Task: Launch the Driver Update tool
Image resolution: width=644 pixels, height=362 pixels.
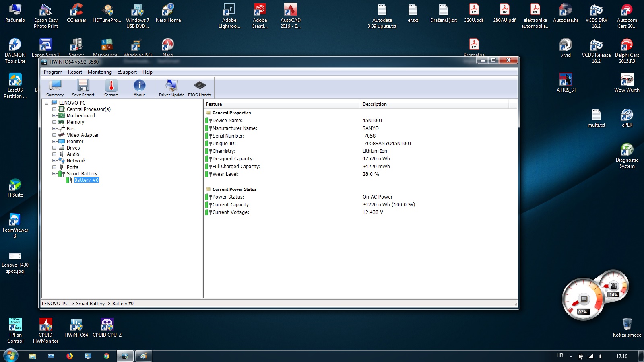Action: tap(171, 88)
